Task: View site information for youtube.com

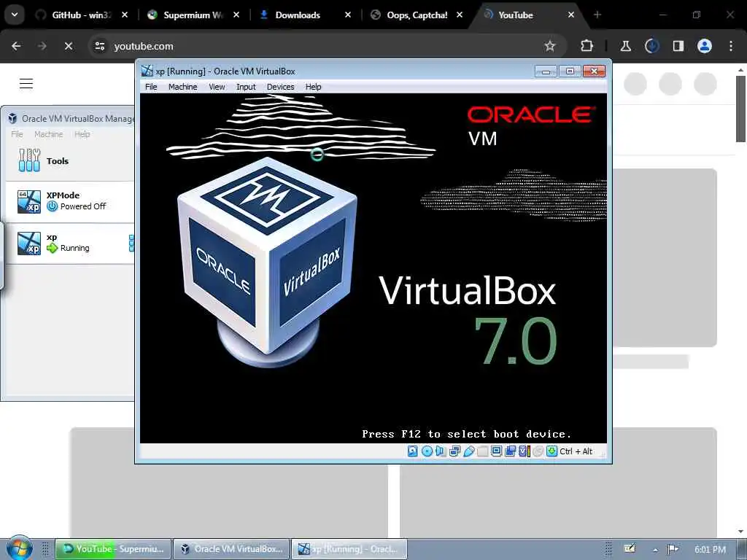Action: (99, 46)
